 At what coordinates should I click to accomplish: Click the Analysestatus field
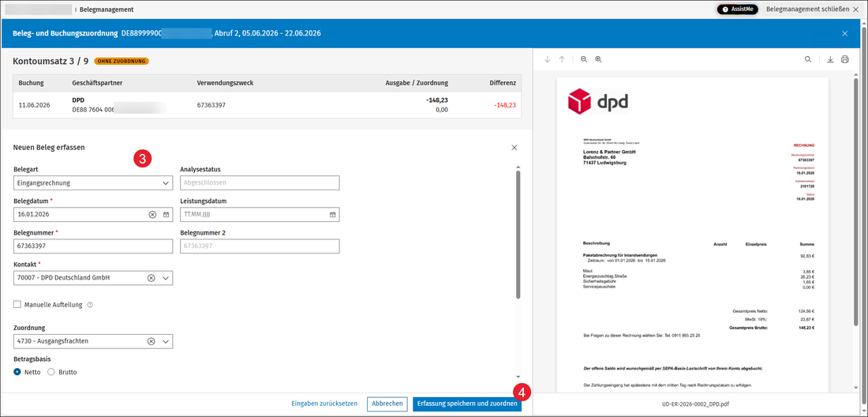point(260,182)
